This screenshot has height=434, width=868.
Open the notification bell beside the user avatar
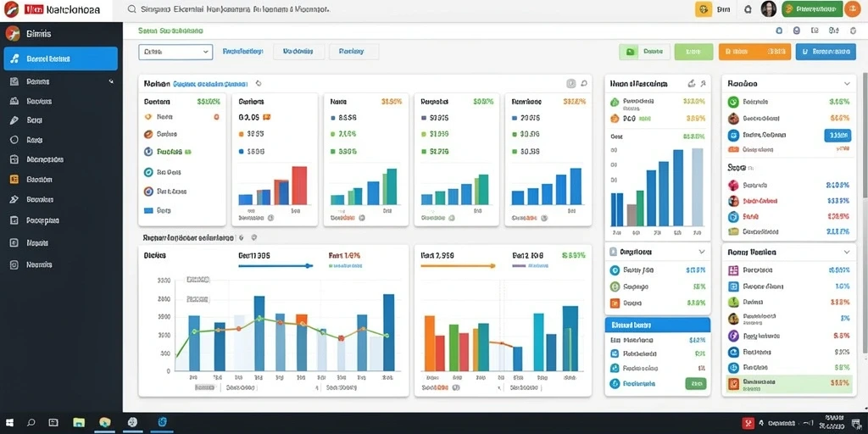pos(748,9)
